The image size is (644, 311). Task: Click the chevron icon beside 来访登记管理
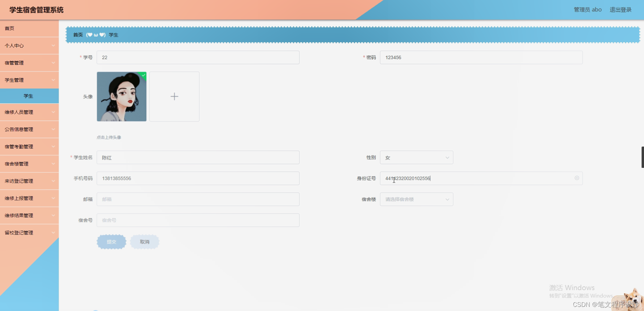[54, 181]
